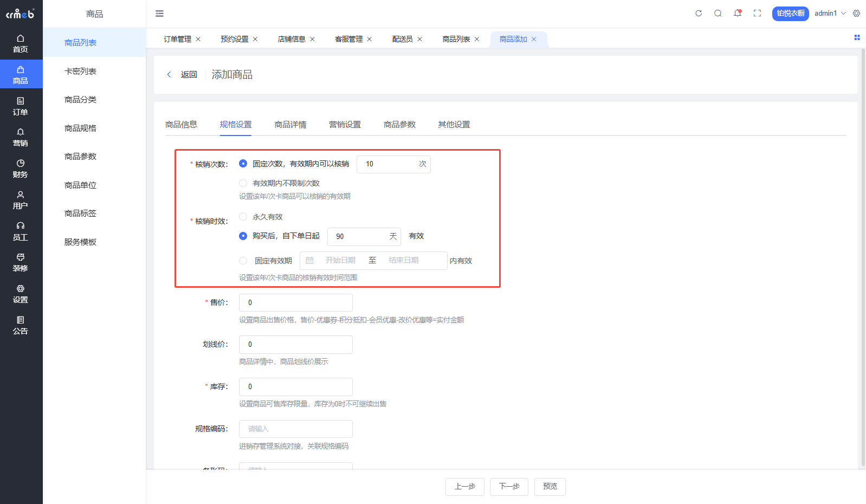
Task: Click the 划线价 input field
Action: (x=296, y=345)
